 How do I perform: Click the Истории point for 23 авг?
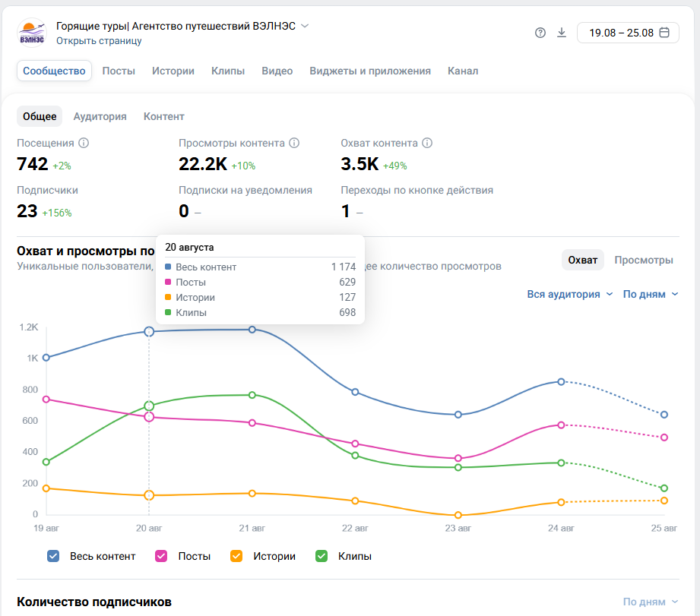coord(458,515)
